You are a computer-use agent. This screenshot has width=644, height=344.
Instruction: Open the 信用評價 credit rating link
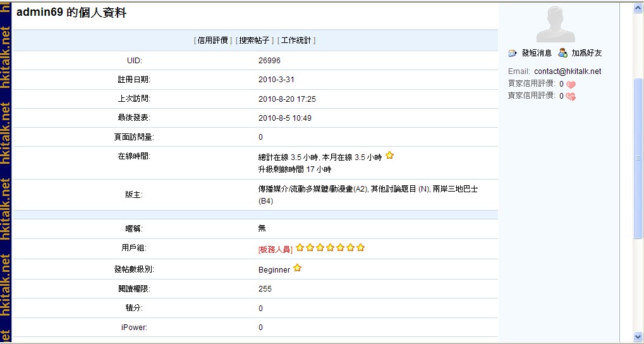212,40
